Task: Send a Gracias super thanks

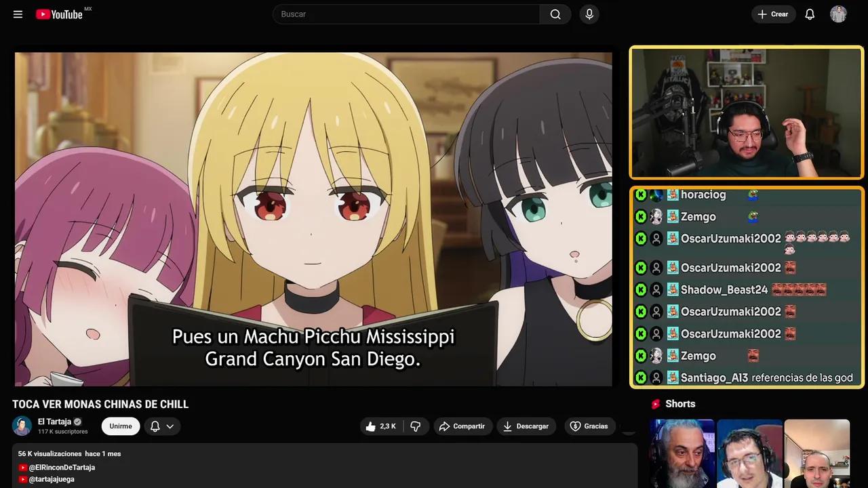Action: point(589,426)
